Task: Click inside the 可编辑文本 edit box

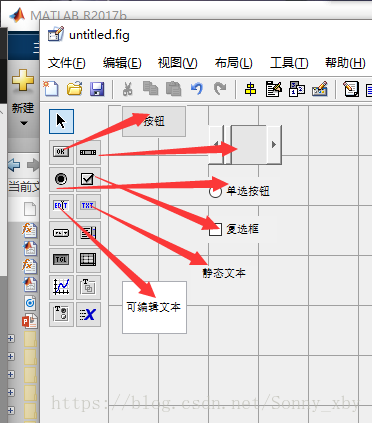Action: 154,307
